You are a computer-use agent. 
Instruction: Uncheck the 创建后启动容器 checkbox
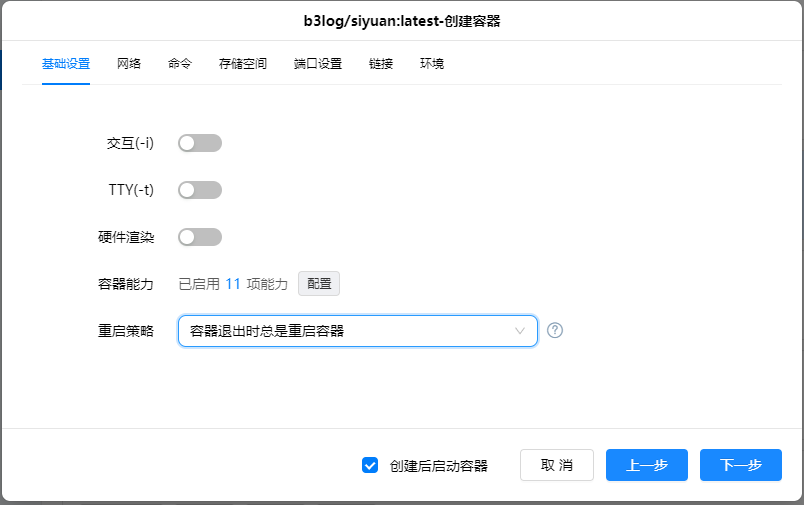[x=370, y=465]
